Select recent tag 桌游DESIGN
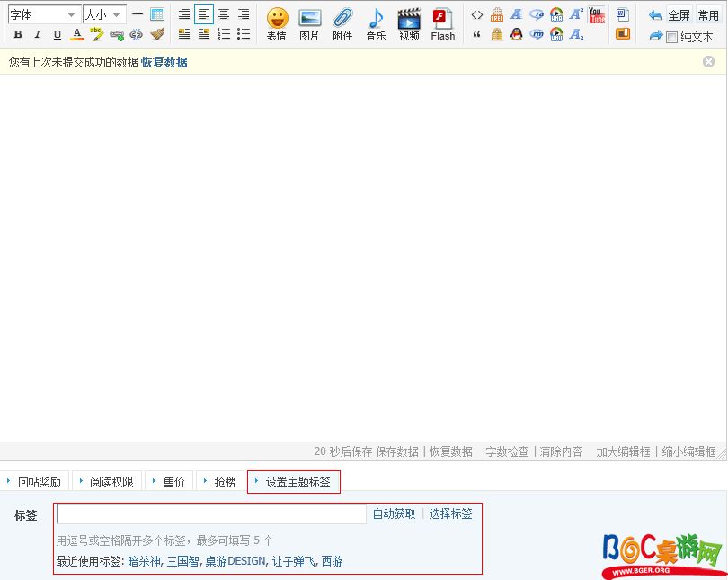Viewport: 728px width, 580px height. click(235, 561)
